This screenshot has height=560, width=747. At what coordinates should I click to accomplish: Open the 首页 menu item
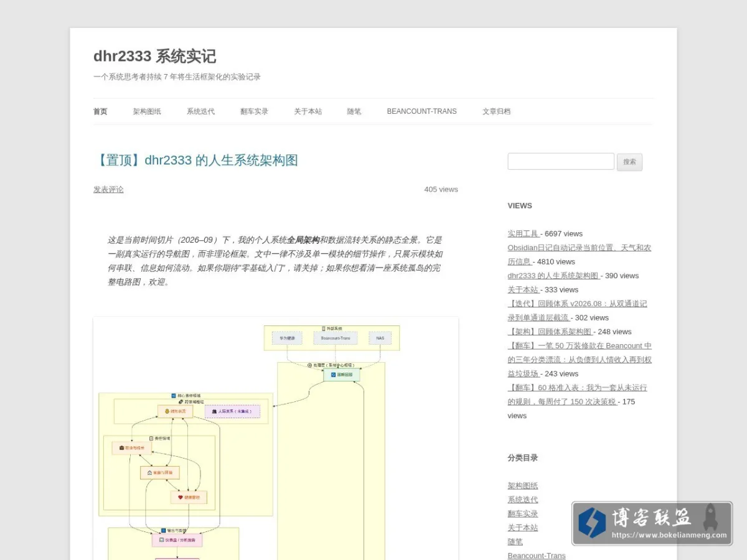[100, 111]
